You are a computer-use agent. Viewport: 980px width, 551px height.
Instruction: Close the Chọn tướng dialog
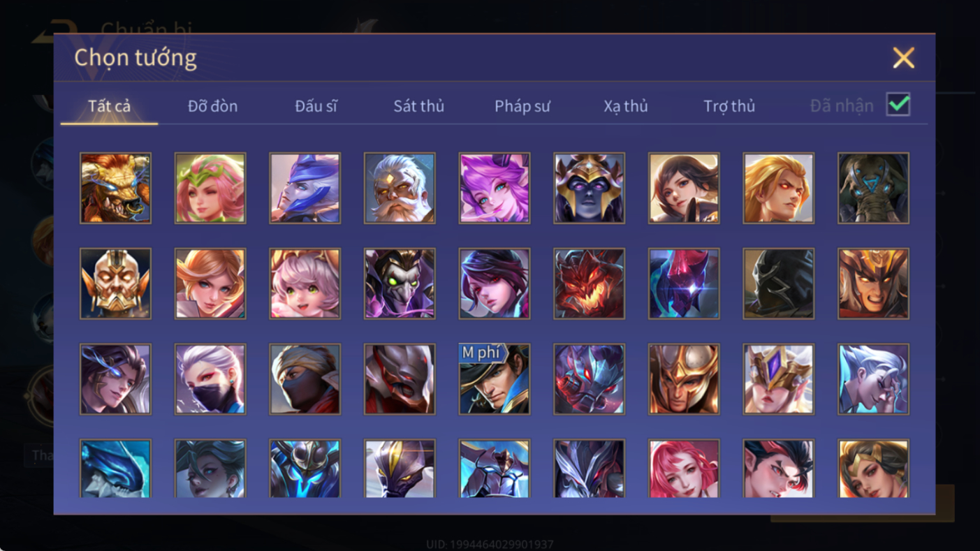(903, 58)
